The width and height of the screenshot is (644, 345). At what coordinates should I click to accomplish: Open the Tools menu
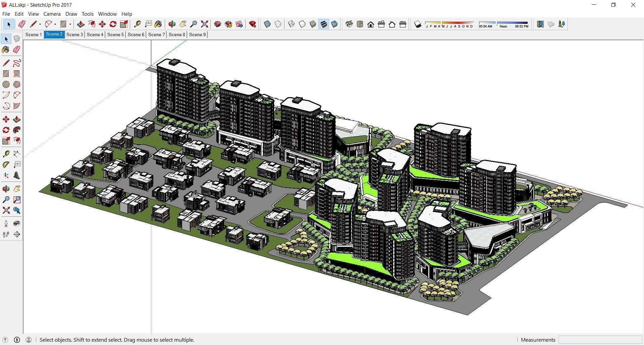click(88, 14)
